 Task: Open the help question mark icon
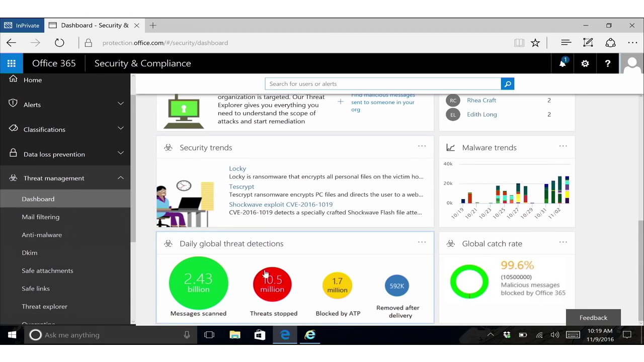(x=608, y=63)
